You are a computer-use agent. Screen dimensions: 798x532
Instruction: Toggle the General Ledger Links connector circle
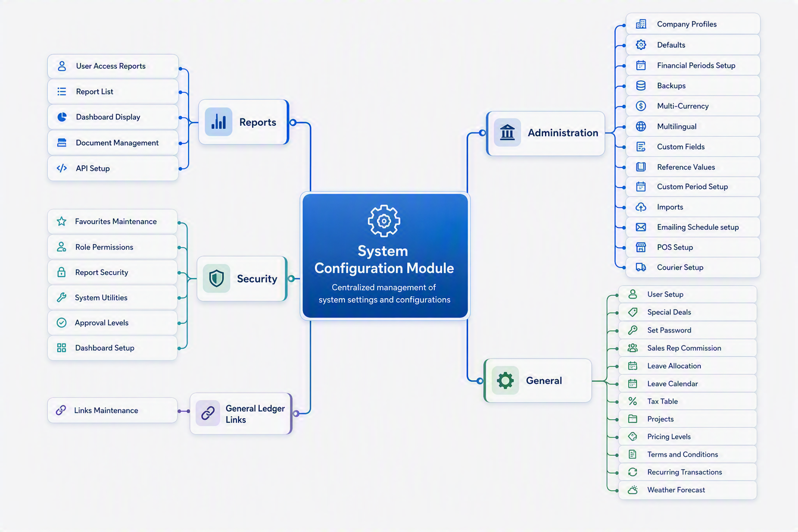(x=296, y=414)
